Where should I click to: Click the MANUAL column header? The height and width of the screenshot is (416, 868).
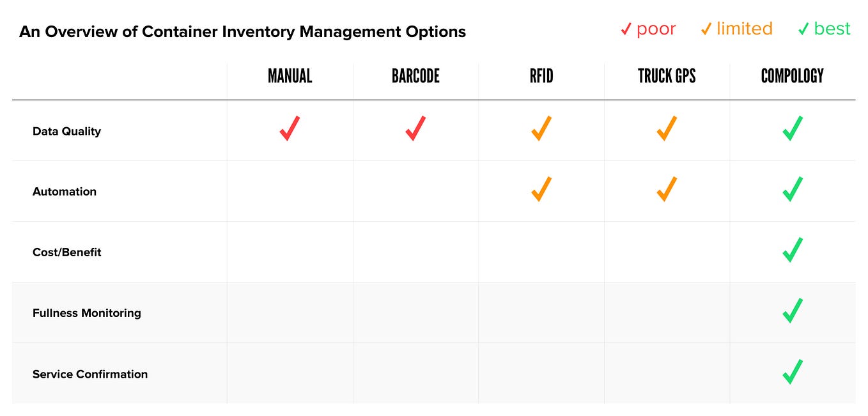pos(290,76)
